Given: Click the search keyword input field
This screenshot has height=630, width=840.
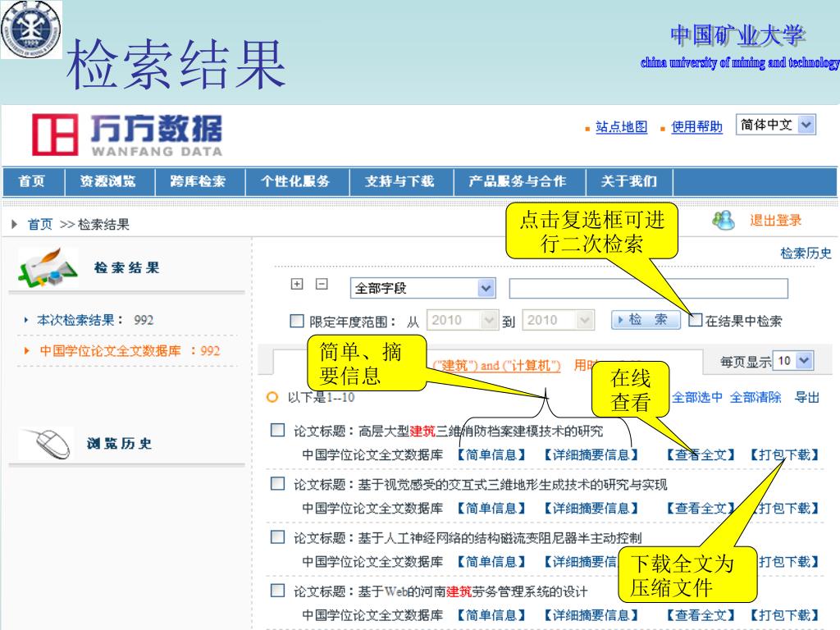Looking at the screenshot, I should tap(648, 288).
